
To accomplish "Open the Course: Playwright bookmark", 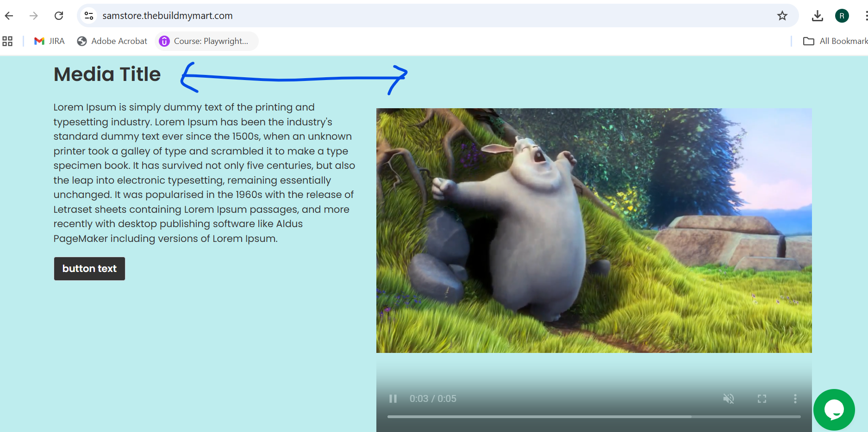I will point(206,41).
